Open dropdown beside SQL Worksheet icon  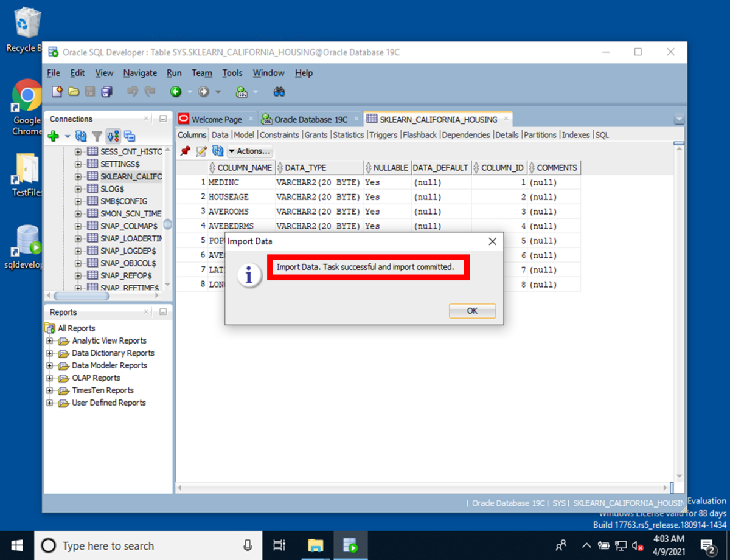[x=255, y=92]
